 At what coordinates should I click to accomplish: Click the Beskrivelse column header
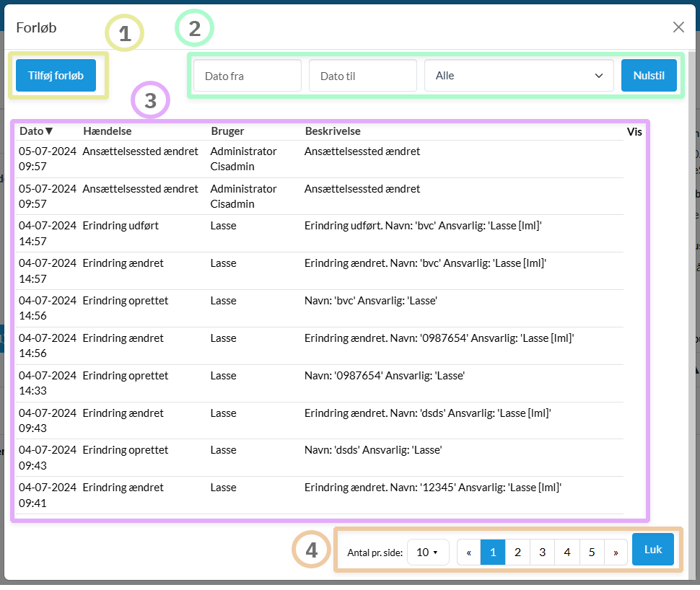[x=333, y=131]
